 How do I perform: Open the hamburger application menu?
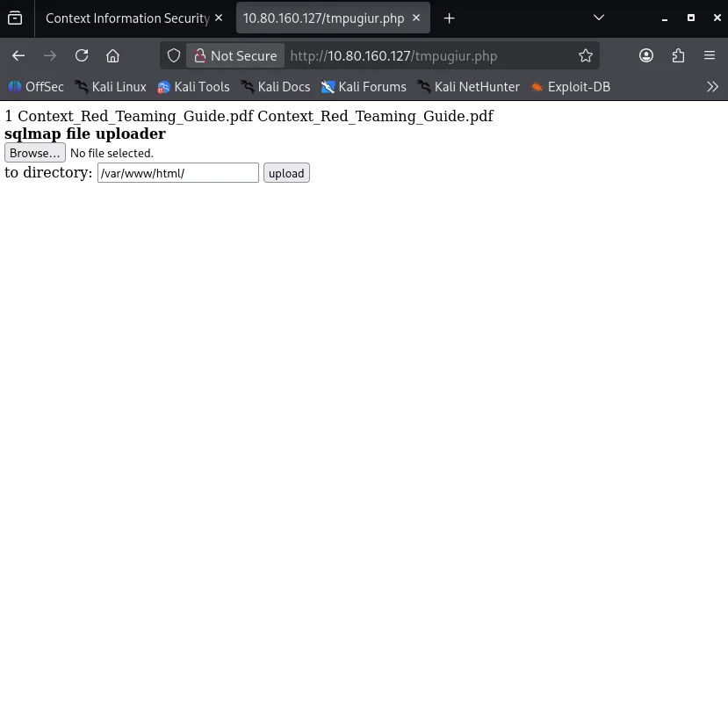(x=710, y=55)
